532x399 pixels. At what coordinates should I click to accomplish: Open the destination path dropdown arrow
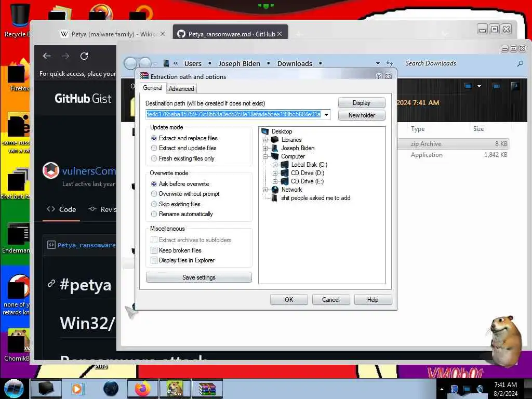coord(326,115)
